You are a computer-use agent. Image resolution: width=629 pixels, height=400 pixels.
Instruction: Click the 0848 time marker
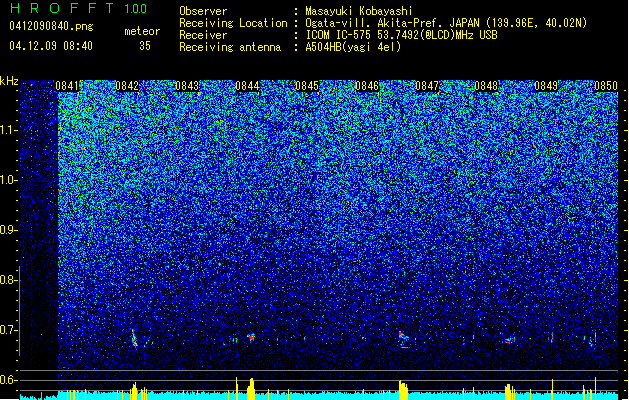pos(486,86)
